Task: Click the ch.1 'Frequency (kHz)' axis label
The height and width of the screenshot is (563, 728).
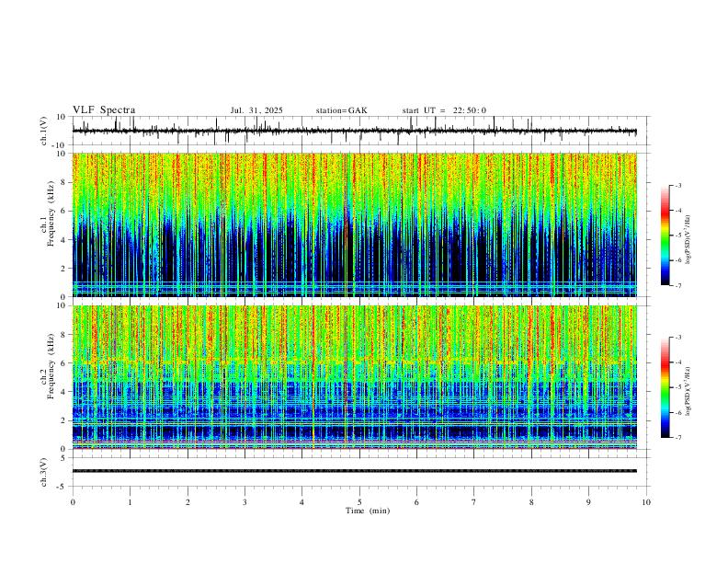Action: tap(51, 214)
